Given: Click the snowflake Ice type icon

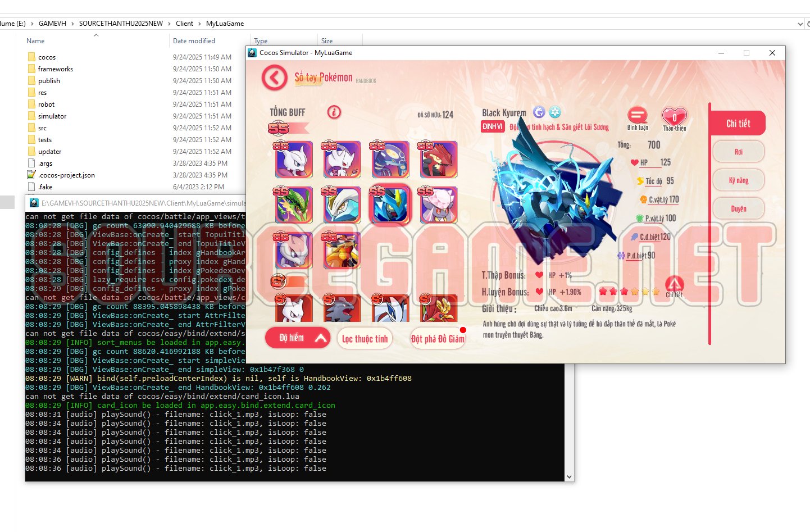Looking at the screenshot, I should coord(555,112).
